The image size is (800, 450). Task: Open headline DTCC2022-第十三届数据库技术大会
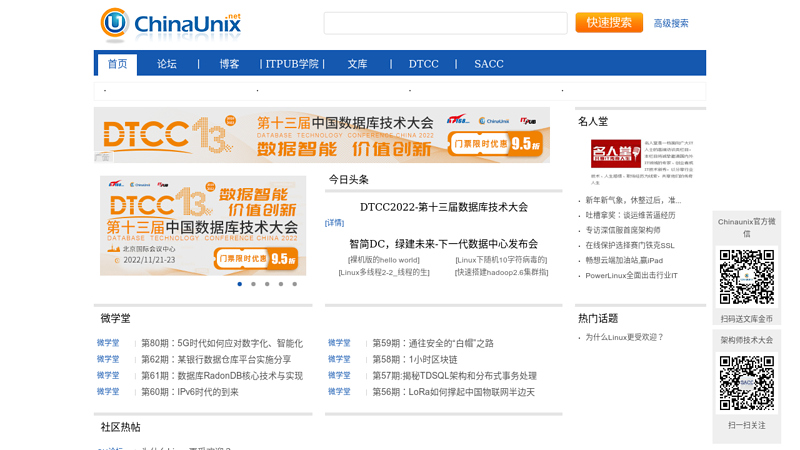pyautogui.click(x=444, y=207)
